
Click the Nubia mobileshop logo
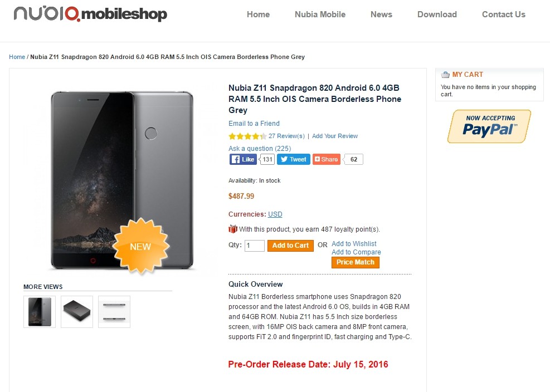[90, 14]
